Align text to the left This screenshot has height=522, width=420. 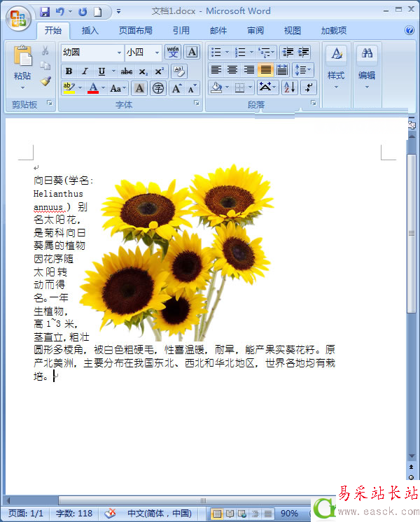click(x=216, y=70)
